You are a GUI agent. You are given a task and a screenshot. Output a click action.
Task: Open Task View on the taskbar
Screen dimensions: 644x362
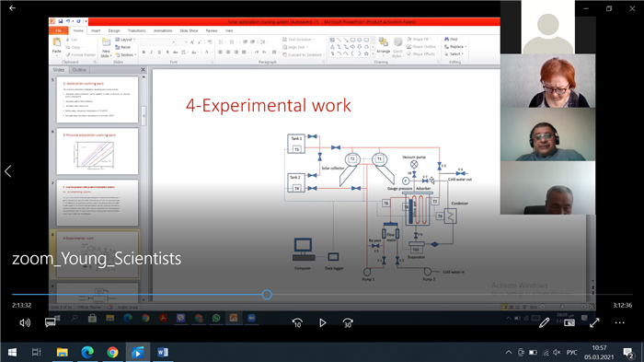[x=37, y=352]
